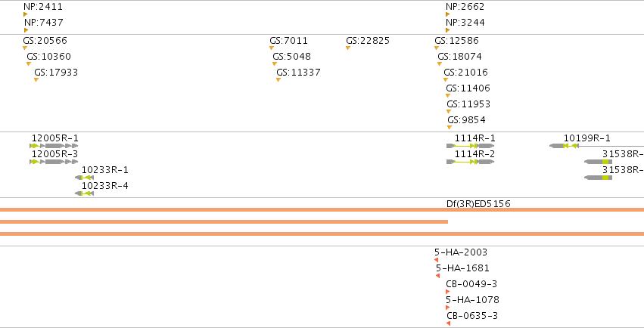This screenshot has width=644, height=328.
Task: Click the 1114R-2 transcript label
Action: [x=474, y=154]
